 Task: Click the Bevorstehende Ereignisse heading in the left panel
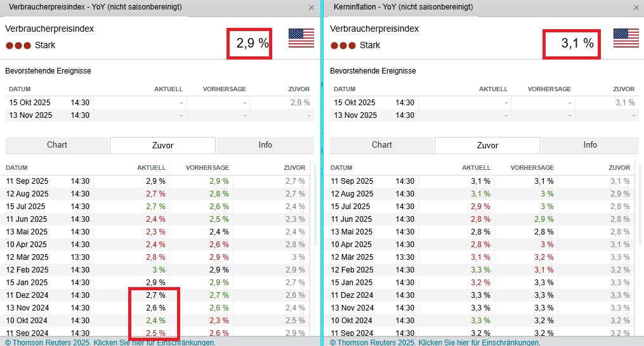pos(48,71)
